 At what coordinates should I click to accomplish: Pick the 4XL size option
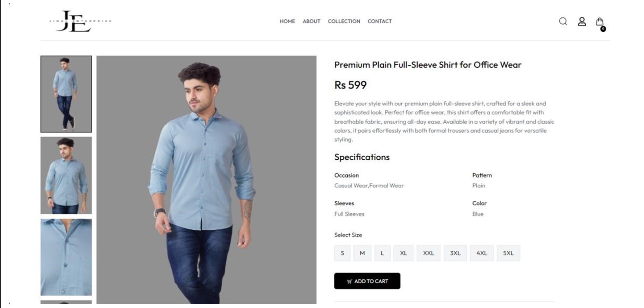pyautogui.click(x=482, y=253)
